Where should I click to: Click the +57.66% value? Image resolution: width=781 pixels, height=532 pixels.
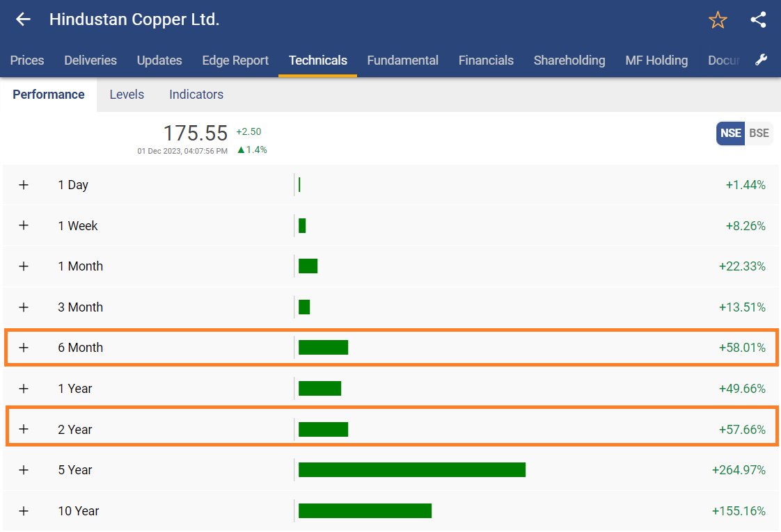742,430
